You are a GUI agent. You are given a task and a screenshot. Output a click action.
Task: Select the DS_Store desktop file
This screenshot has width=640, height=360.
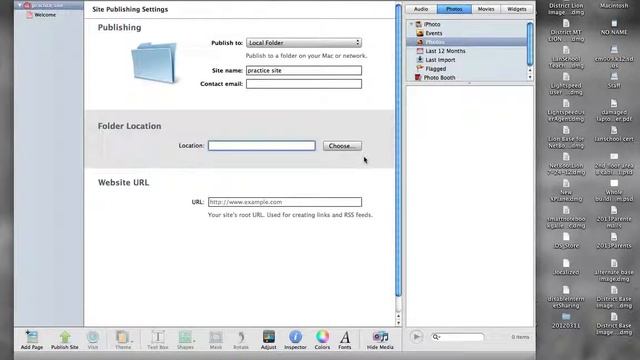[x=566, y=241]
